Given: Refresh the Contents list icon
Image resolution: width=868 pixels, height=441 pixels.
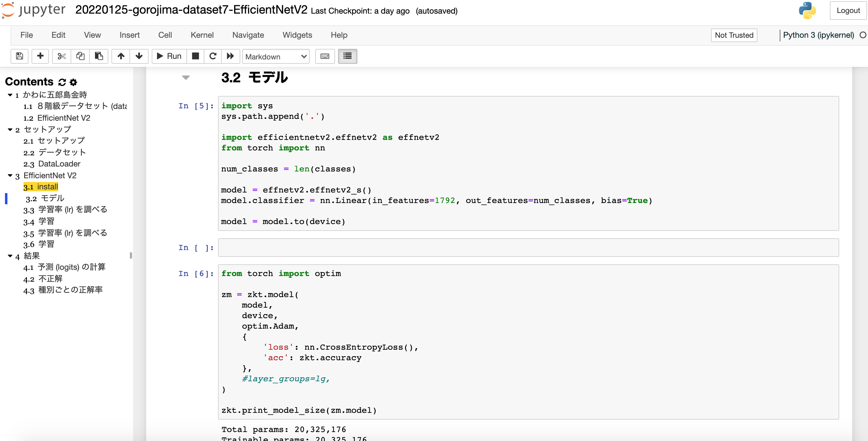Looking at the screenshot, I should (62, 82).
